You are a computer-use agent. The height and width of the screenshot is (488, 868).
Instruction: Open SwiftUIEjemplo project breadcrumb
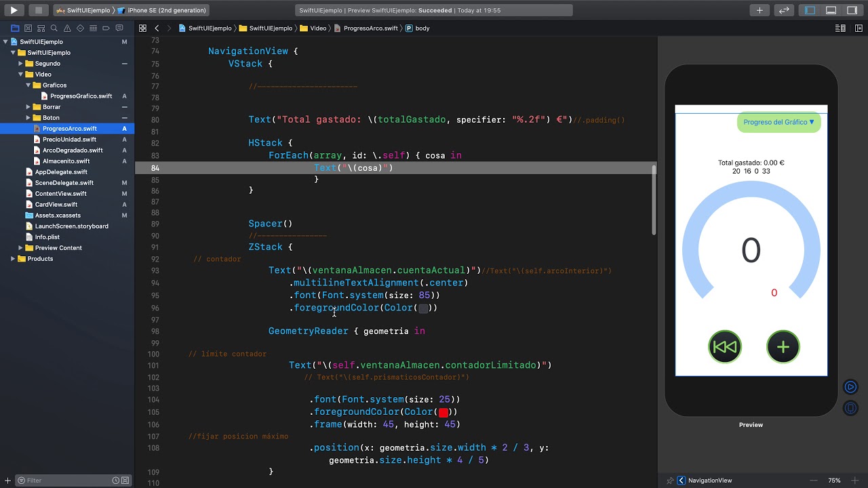coord(205,28)
